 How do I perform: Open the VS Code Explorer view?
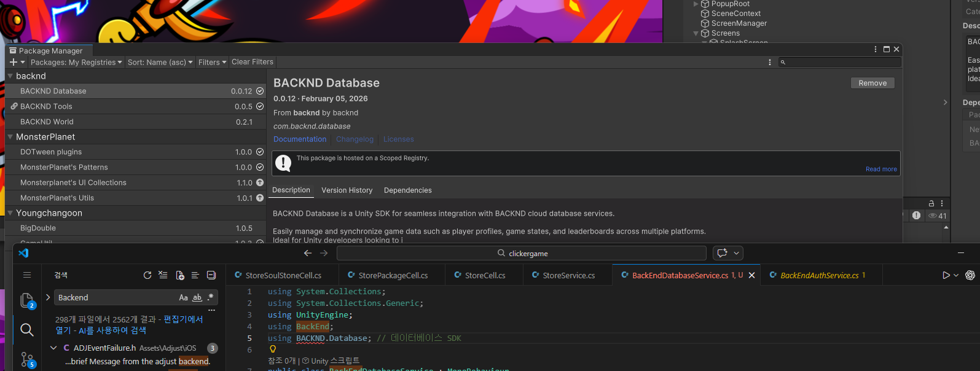point(27,300)
